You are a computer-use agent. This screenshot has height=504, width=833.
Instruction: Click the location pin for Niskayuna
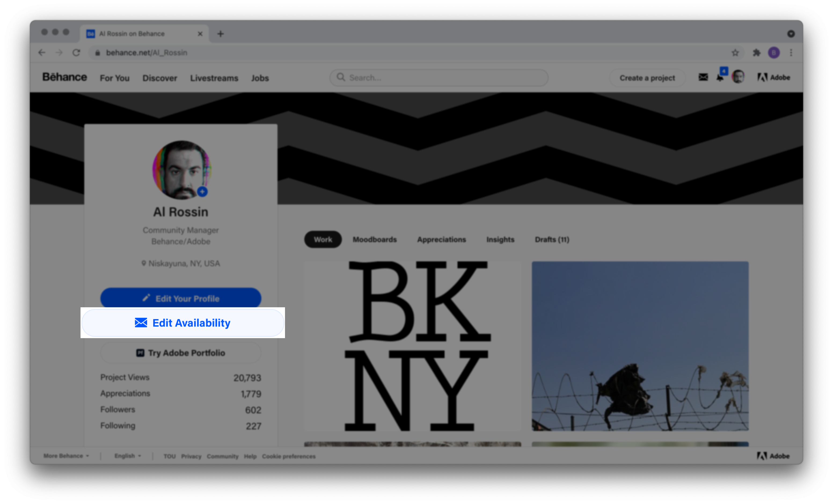tap(144, 263)
